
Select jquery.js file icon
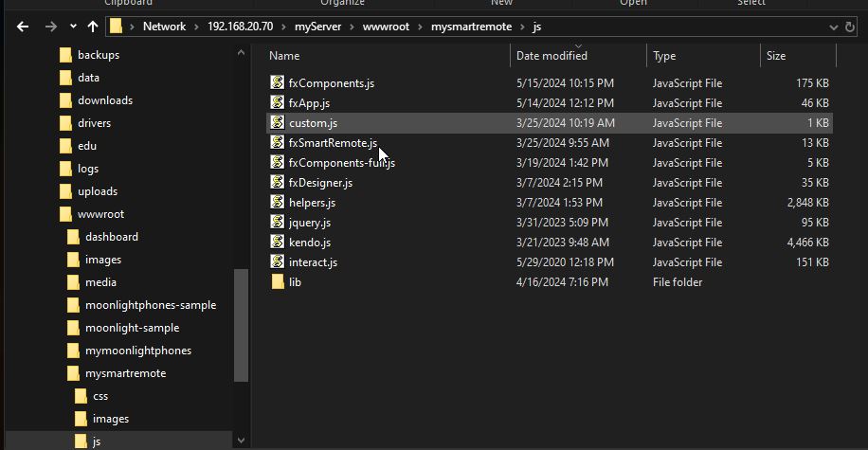click(278, 222)
